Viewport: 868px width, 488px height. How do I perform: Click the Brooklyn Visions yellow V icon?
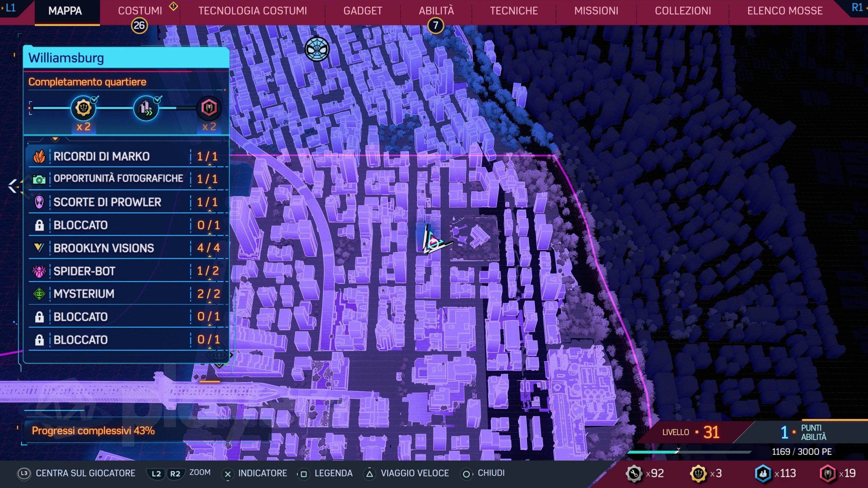click(39, 248)
